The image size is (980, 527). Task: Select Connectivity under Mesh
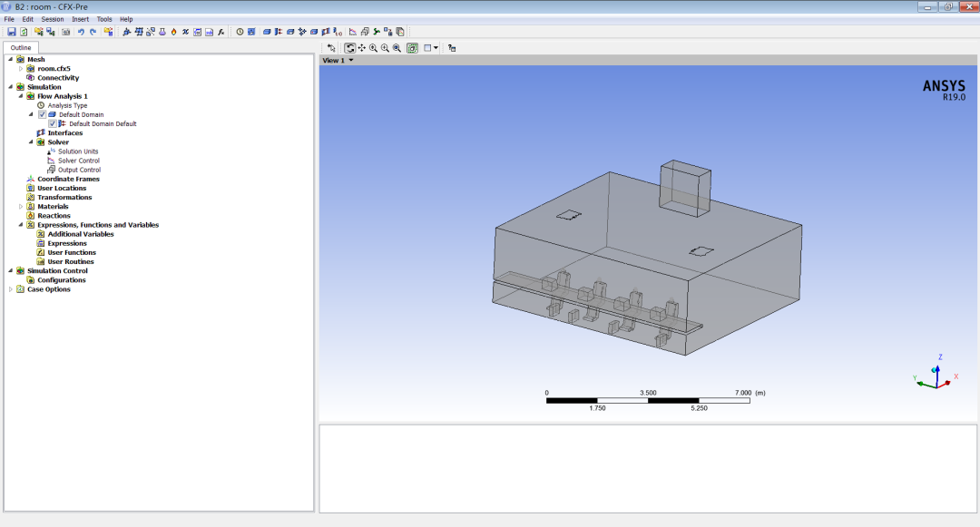point(58,78)
